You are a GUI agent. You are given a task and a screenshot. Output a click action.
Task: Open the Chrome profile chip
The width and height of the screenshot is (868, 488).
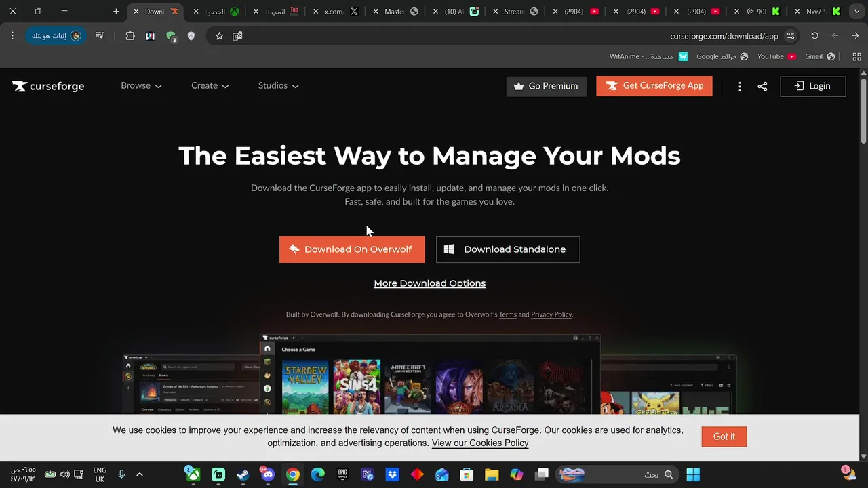tap(55, 35)
